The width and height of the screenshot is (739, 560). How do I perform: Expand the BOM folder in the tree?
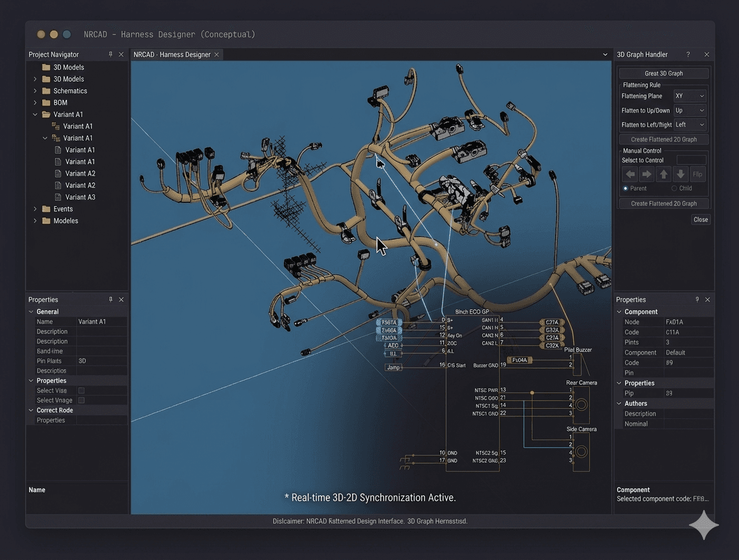[35, 102]
